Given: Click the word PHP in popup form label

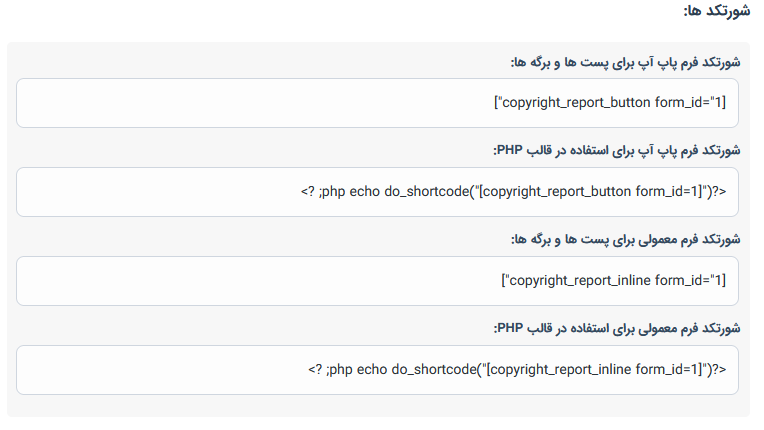Looking at the screenshot, I should coord(510,150).
